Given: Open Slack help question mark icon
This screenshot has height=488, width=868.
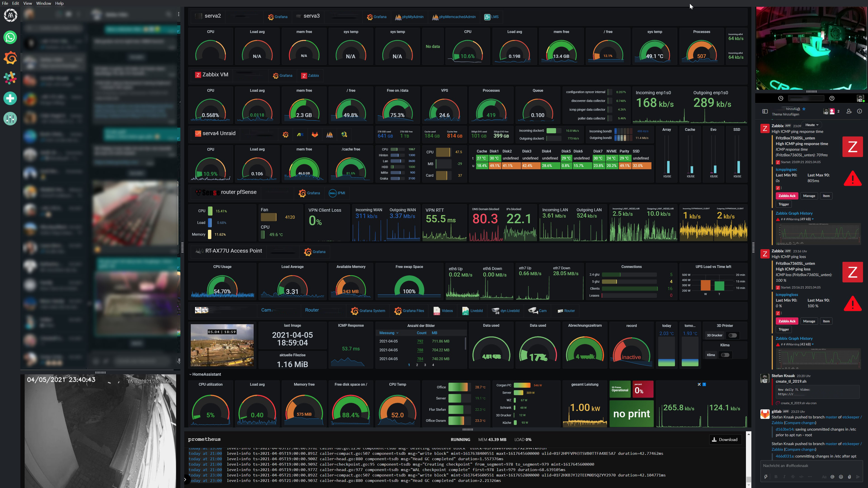Looking at the screenshot, I should tap(832, 98).
